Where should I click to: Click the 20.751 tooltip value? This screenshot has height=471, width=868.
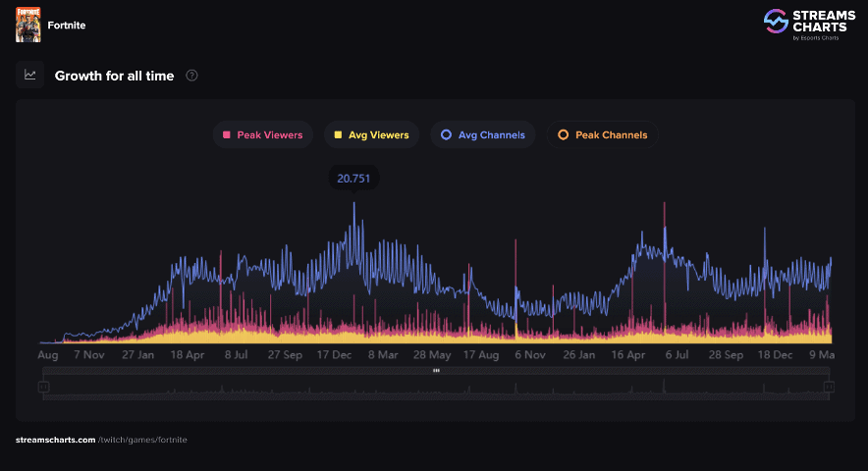pyautogui.click(x=353, y=179)
